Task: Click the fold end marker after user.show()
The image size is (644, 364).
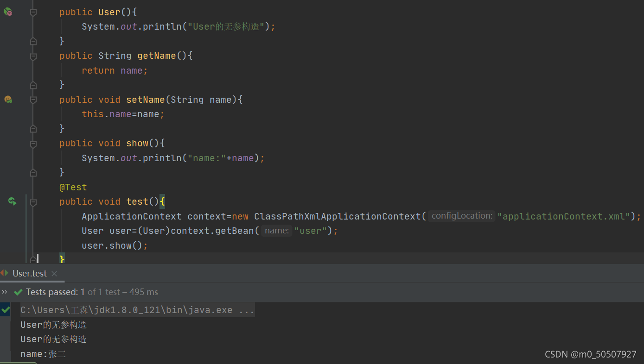Action: pos(33,259)
